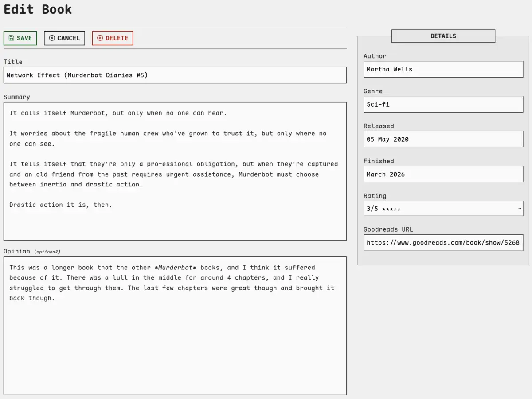Focus the Goodreads URL input box
Viewport: 532px width, 399px height.
(x=443, y=243)
